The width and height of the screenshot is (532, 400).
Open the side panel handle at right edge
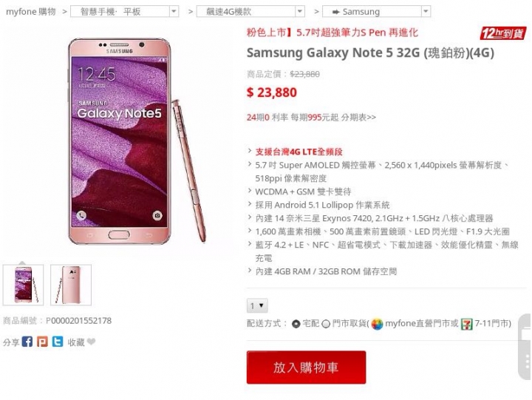coord(525,346)
